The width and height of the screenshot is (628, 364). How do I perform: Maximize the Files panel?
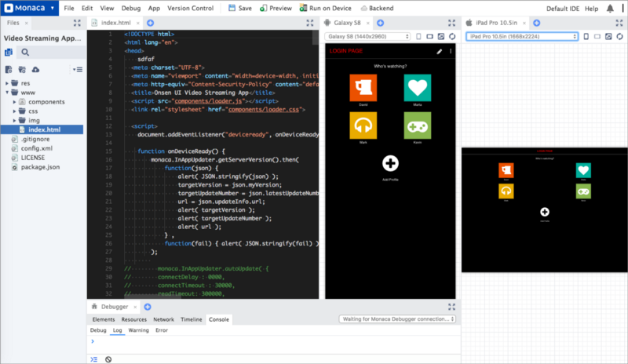click(77, 24)
